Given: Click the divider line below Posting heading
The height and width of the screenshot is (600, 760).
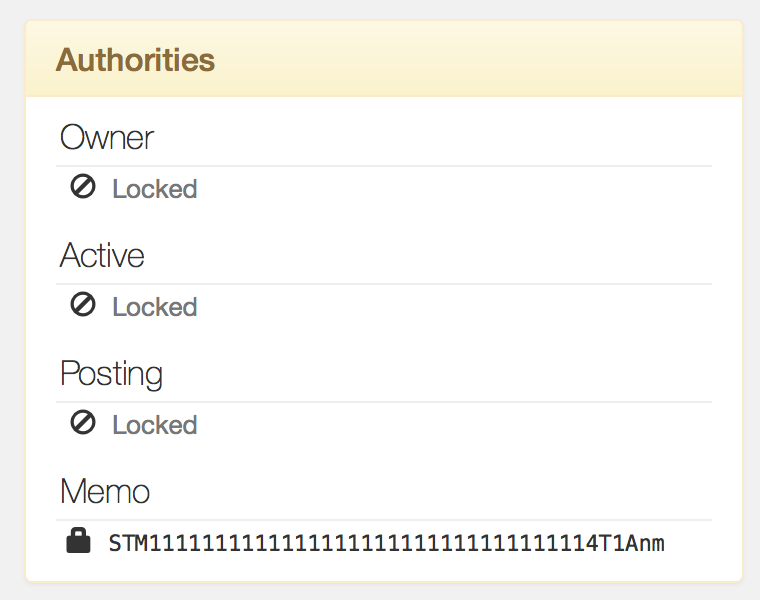Looking at the screenshot, I should tap(384, 402).
